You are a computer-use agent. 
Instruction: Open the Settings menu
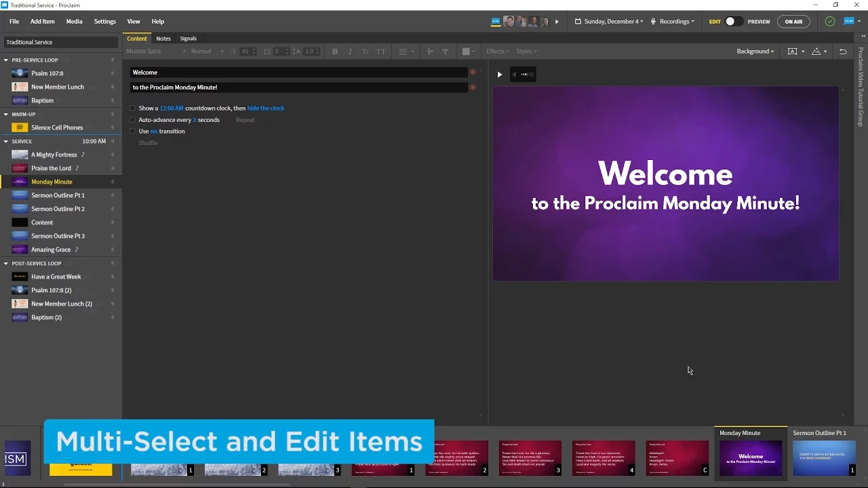tap(105, 22)
